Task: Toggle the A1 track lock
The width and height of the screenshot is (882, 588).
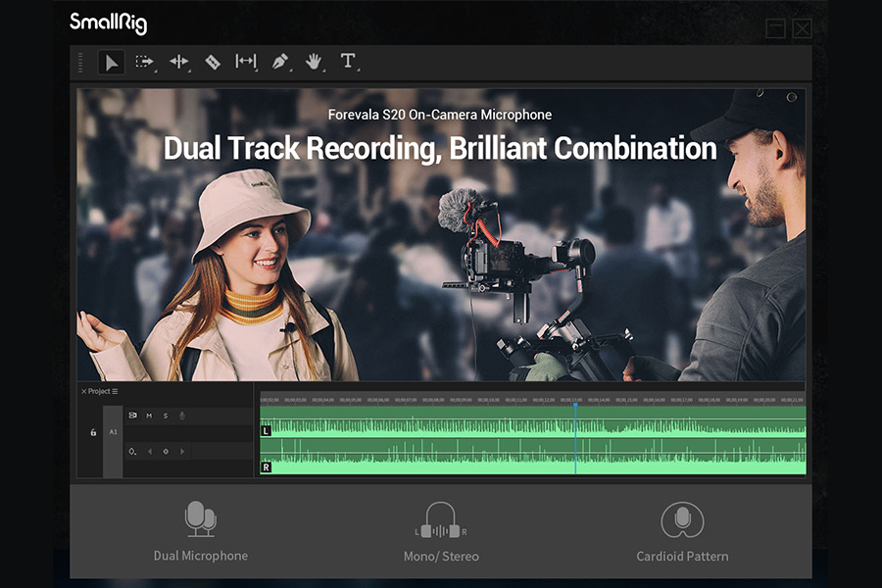Action: [x=93, y=432]
